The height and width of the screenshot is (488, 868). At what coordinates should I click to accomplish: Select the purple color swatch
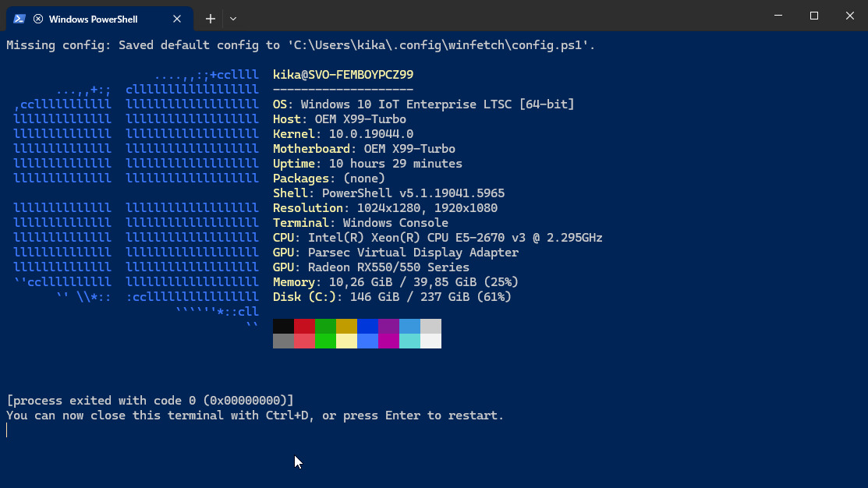click(388, 326)
